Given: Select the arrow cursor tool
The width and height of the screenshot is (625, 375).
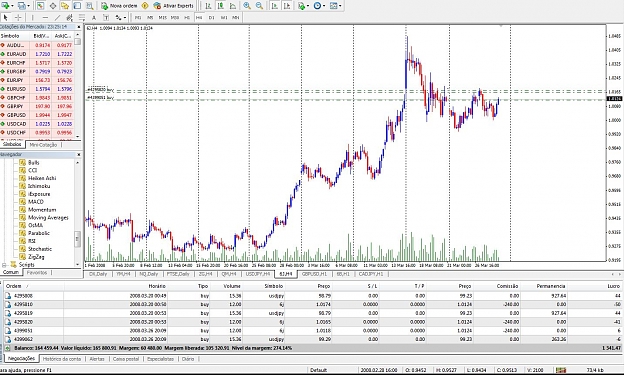Looking at the screenshot, I should [6, 18].
